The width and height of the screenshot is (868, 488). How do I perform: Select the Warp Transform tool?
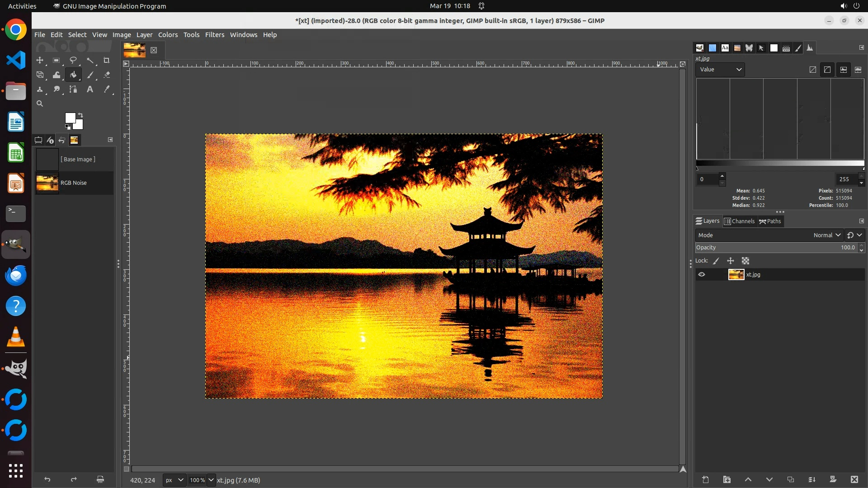coord(57,75)
